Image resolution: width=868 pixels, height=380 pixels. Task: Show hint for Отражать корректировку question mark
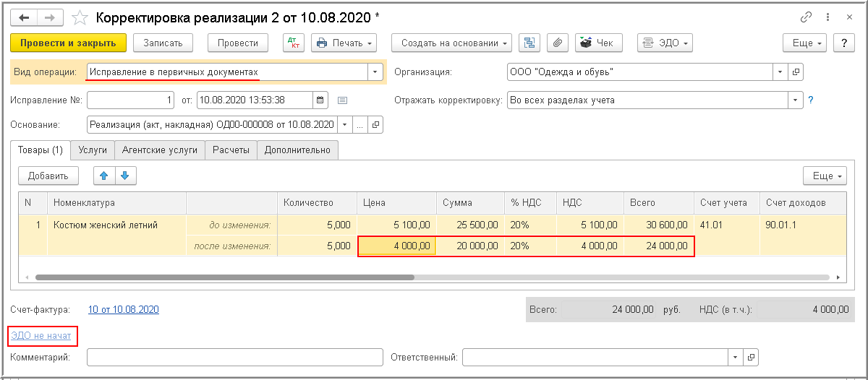811,100
